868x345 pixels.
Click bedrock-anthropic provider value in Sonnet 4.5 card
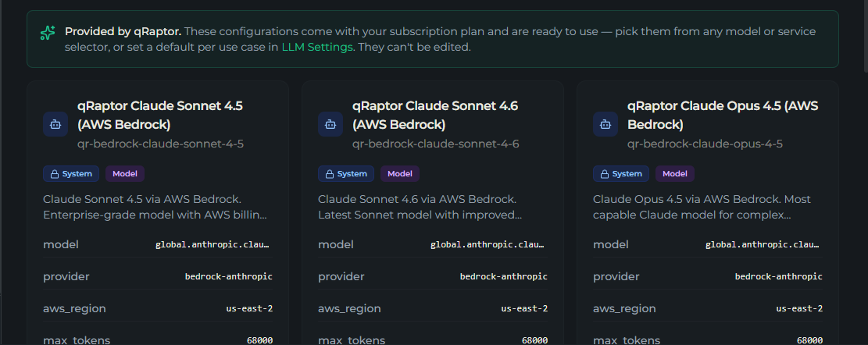pyautogui.click(x=229, y=276)
